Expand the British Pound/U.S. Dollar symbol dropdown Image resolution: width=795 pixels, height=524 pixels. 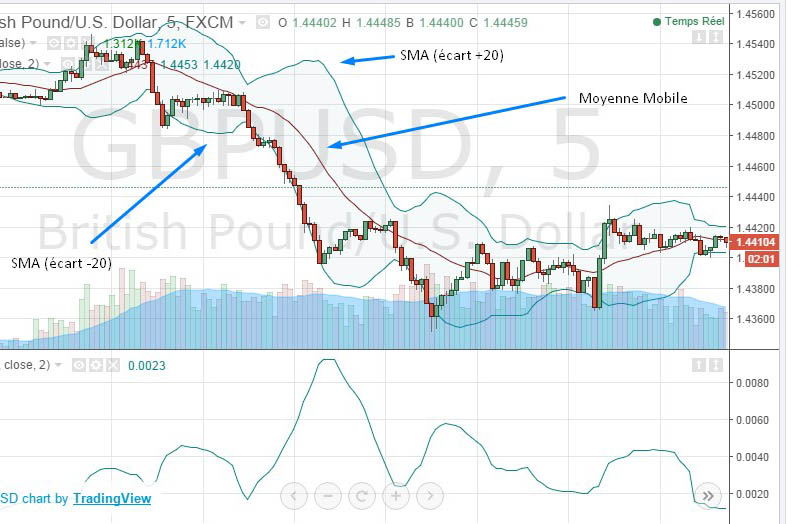click(244, 21)
